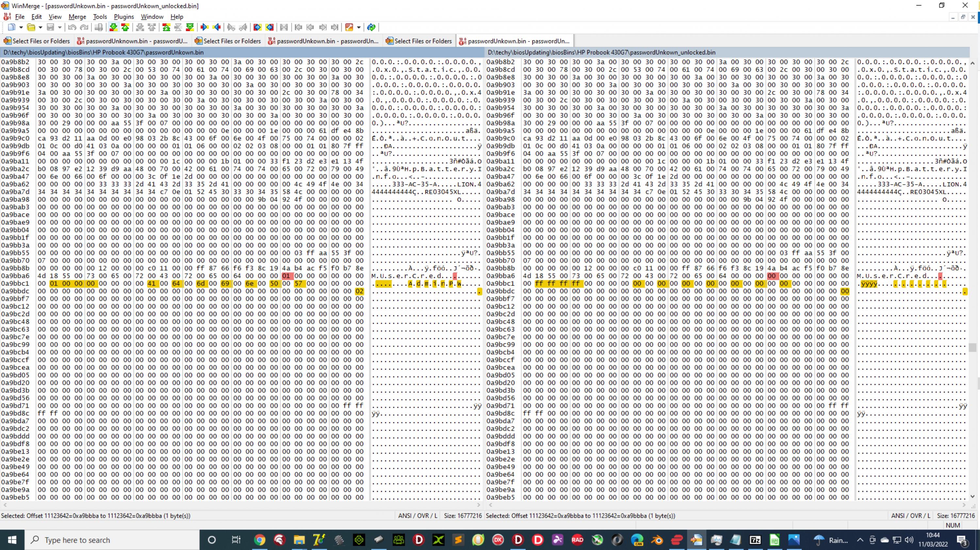Click the Next Difference green down arrow
Screen dimensions: 980x550
tap(113, 27)
